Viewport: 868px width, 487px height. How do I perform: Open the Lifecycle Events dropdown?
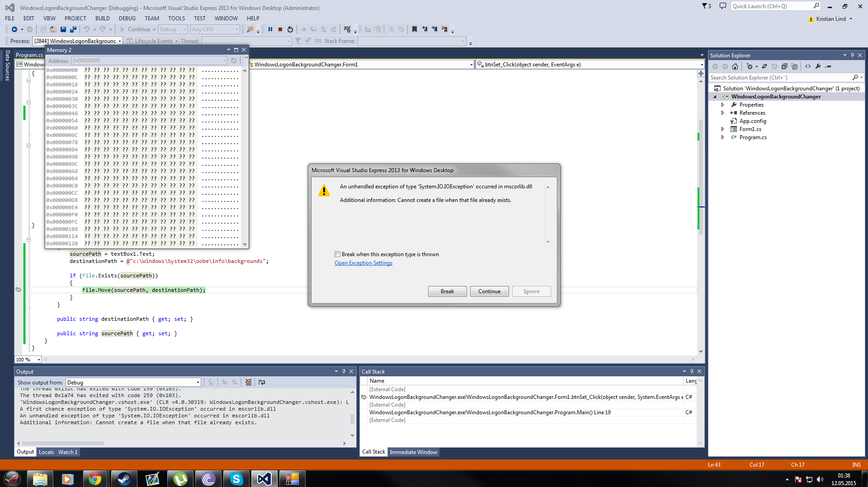tap(177, 41)
